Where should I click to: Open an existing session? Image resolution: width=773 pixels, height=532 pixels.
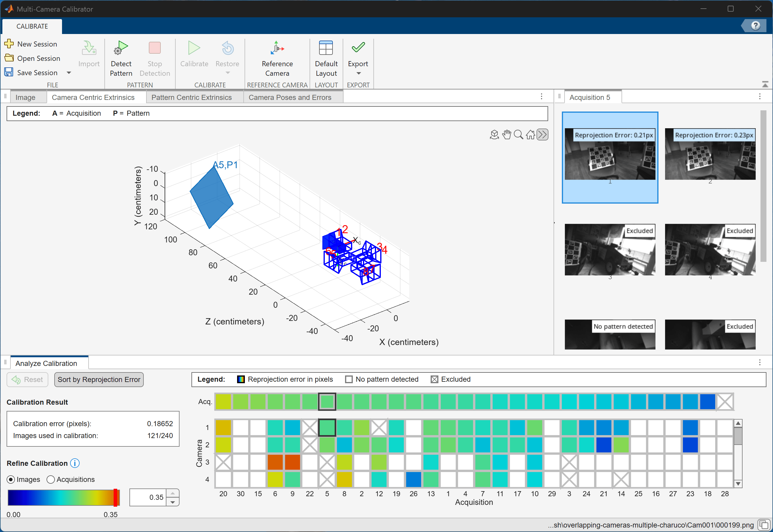coord(32,58)
